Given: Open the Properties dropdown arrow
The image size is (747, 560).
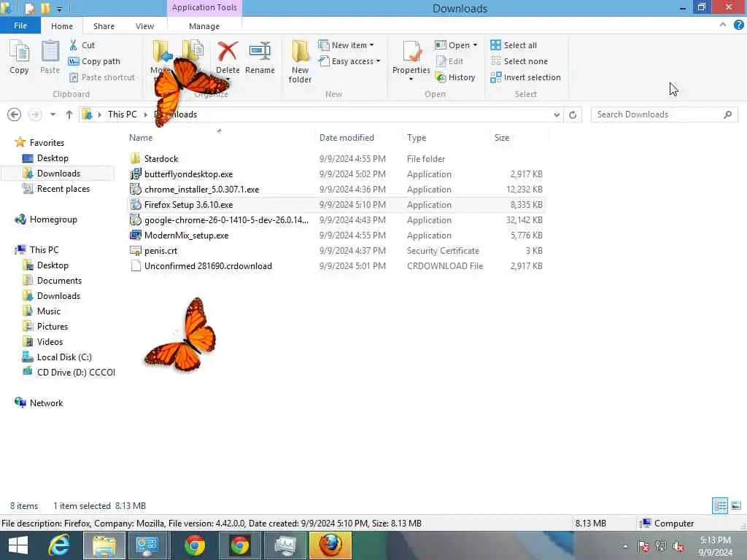Looking at the screenshot, I should coord(411,79).
